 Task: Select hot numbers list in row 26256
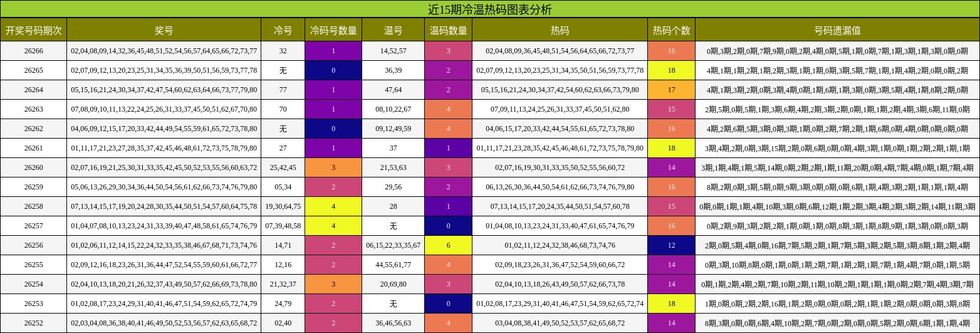(560, 245)
